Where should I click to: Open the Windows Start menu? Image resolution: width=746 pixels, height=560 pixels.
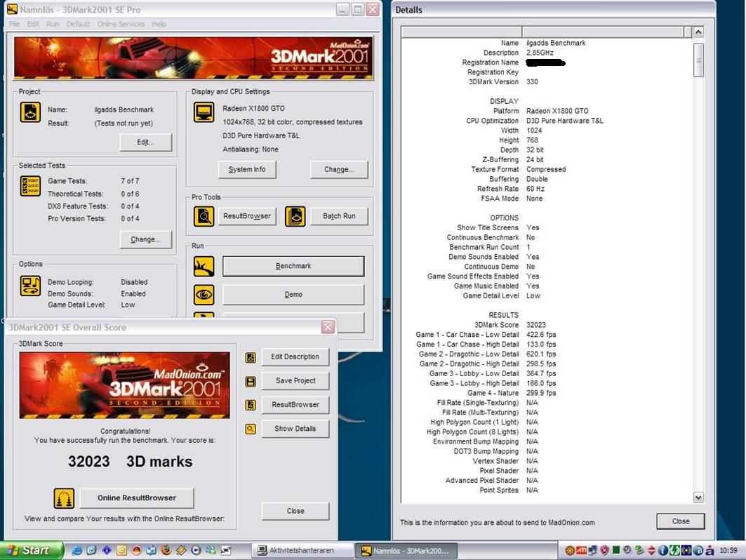32,550
